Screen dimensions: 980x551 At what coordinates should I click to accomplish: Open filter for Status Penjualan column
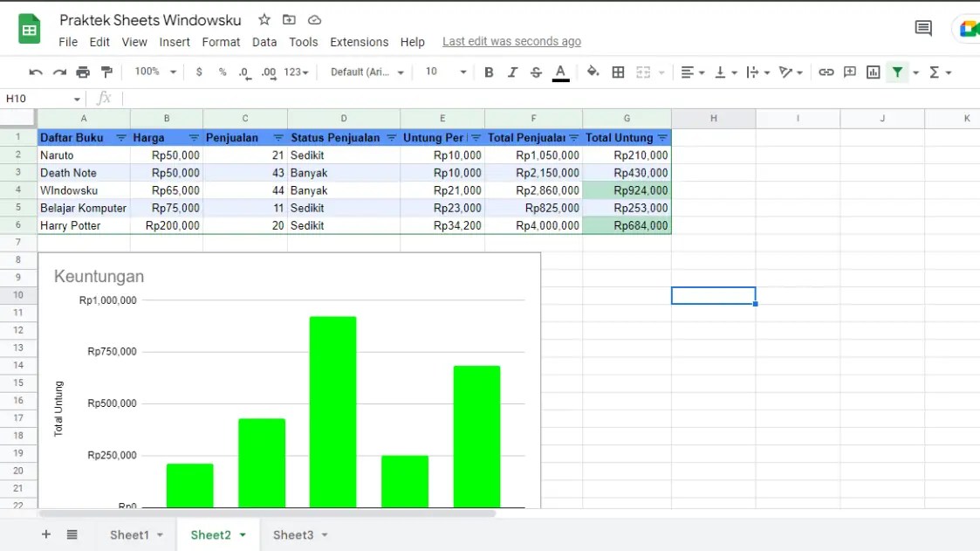coord(391,138)
